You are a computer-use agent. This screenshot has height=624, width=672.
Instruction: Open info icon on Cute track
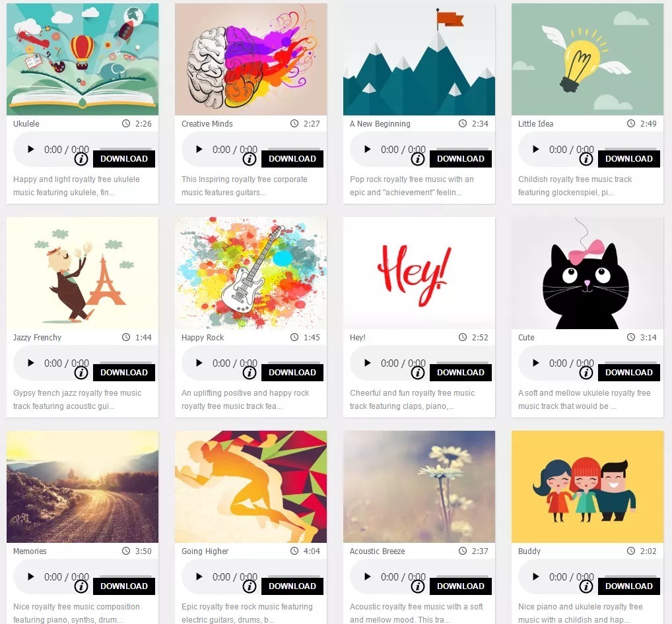tap(586, 373)
